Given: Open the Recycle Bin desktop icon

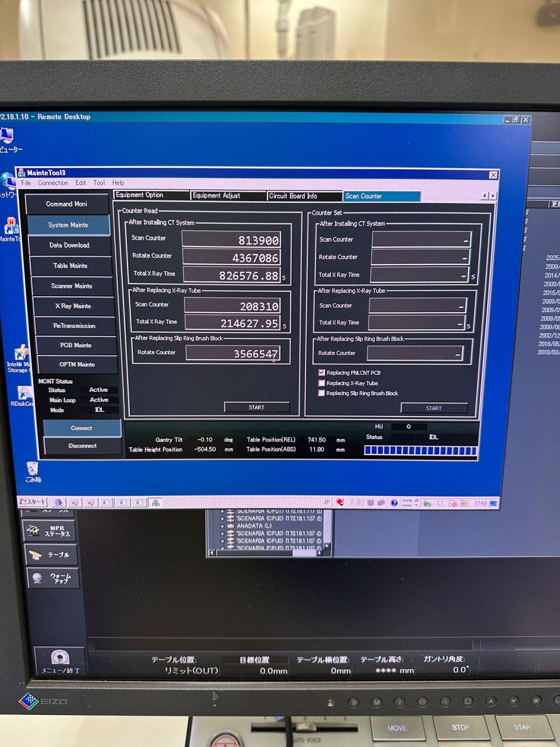Looking at the screenshot, I should coord(33,469).
